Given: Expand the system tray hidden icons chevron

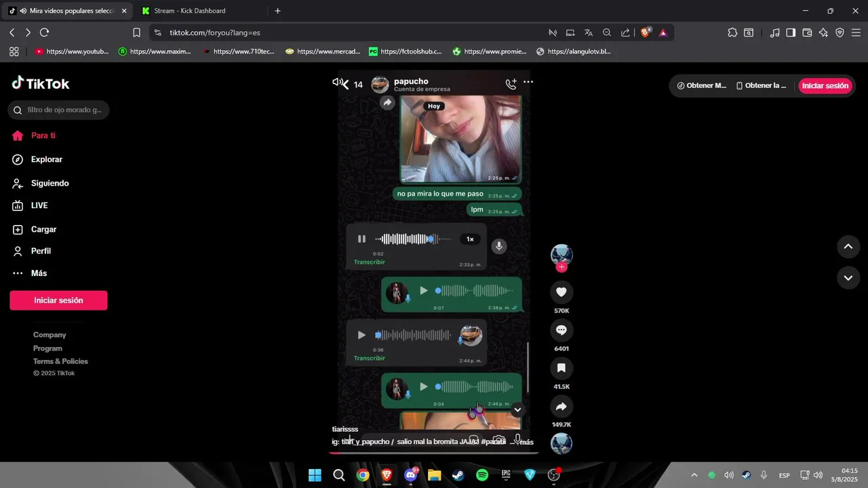Looking at the screenshot, I should [694, 475].
